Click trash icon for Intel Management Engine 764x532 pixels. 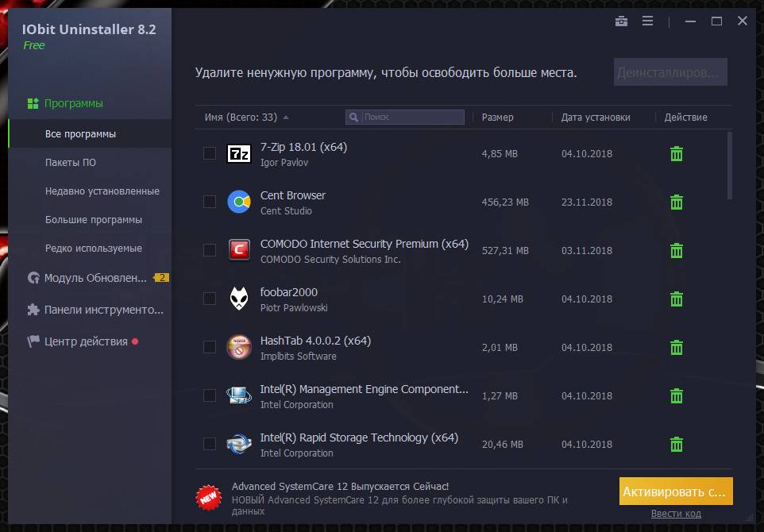677,395
